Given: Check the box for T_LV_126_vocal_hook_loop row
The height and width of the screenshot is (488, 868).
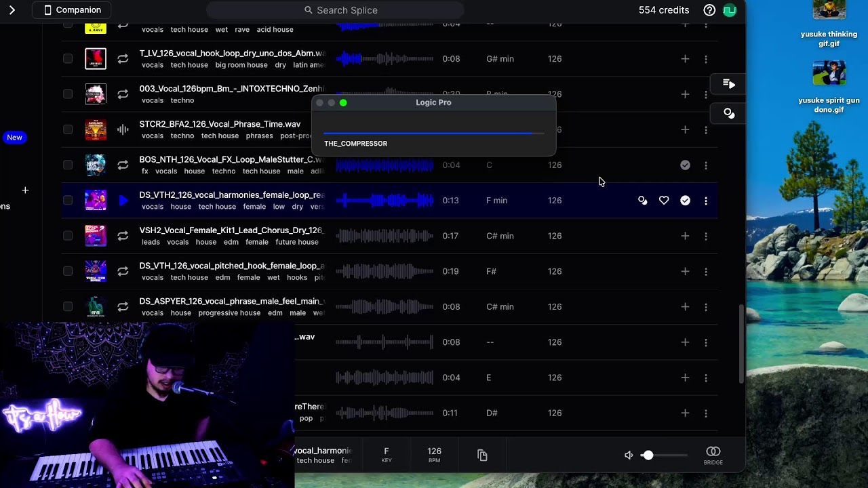Looking at the screenshot, I should pos(68,59).
